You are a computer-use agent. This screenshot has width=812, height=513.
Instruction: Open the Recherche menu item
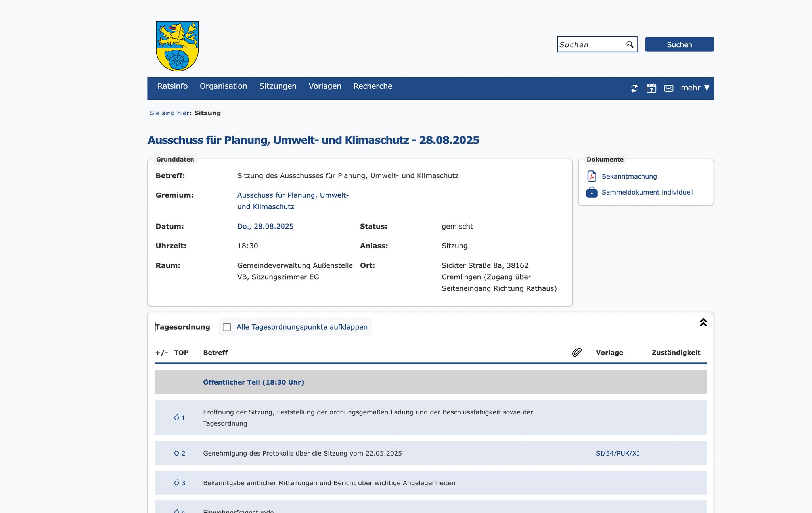tap(372, 86)
